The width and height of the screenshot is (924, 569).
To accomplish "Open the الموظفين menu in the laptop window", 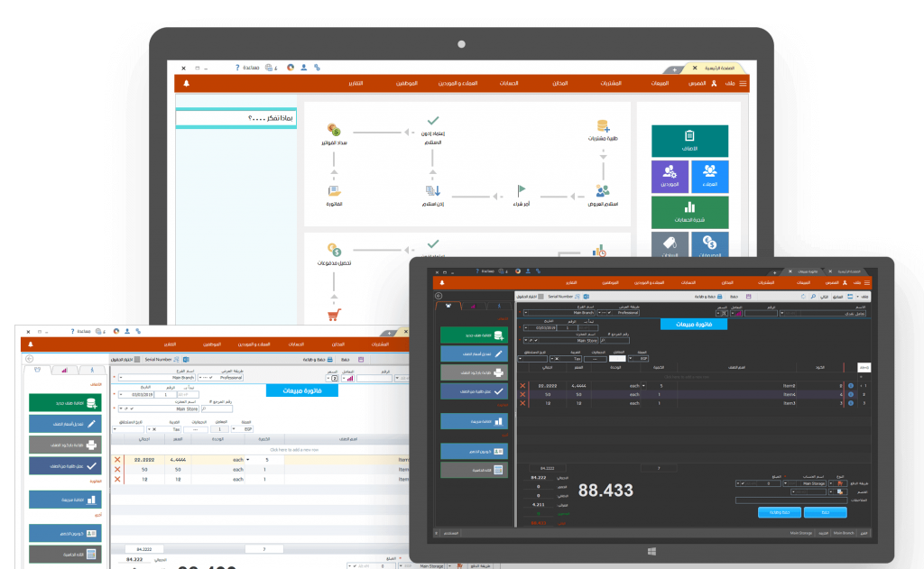I will point(407,84).
